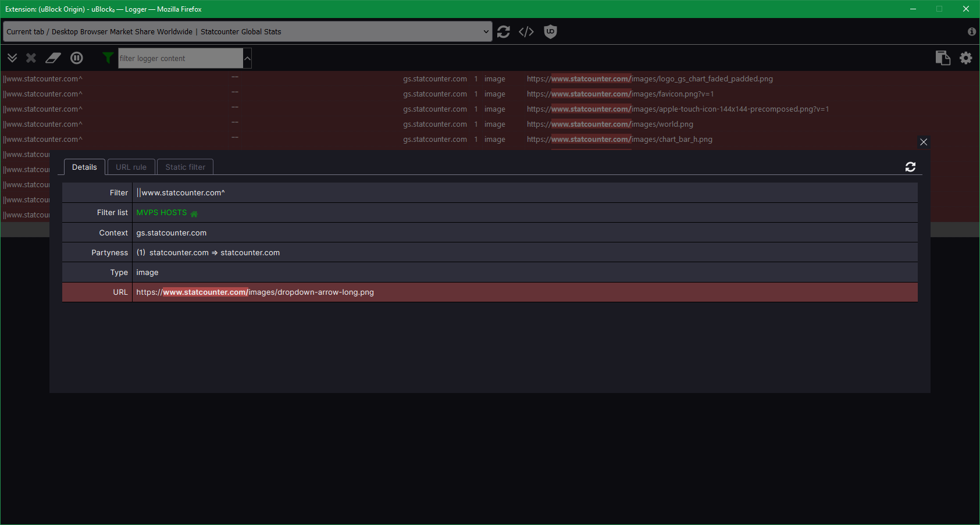Toggle the green filter funnel icon
Viewport: 980px width, 525px height.
(108, 58)
